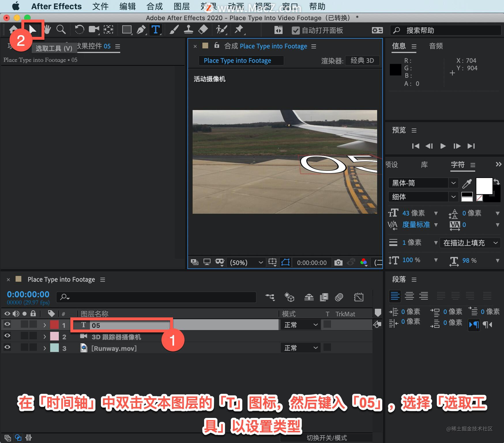
Task: Jump to the last frame in preview
Action: coord(471,146)
